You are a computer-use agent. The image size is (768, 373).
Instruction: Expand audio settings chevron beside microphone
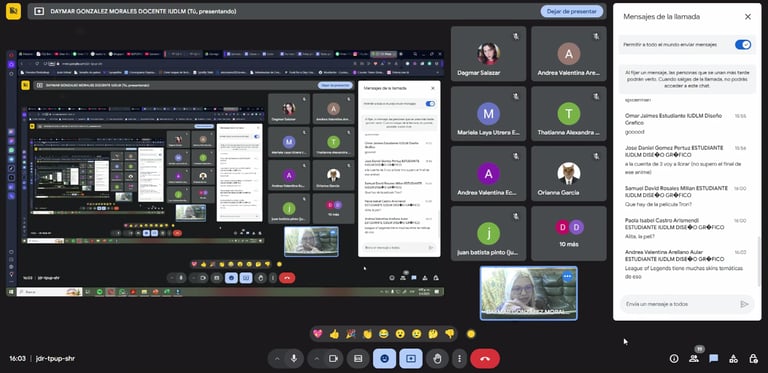coord(277,359)
